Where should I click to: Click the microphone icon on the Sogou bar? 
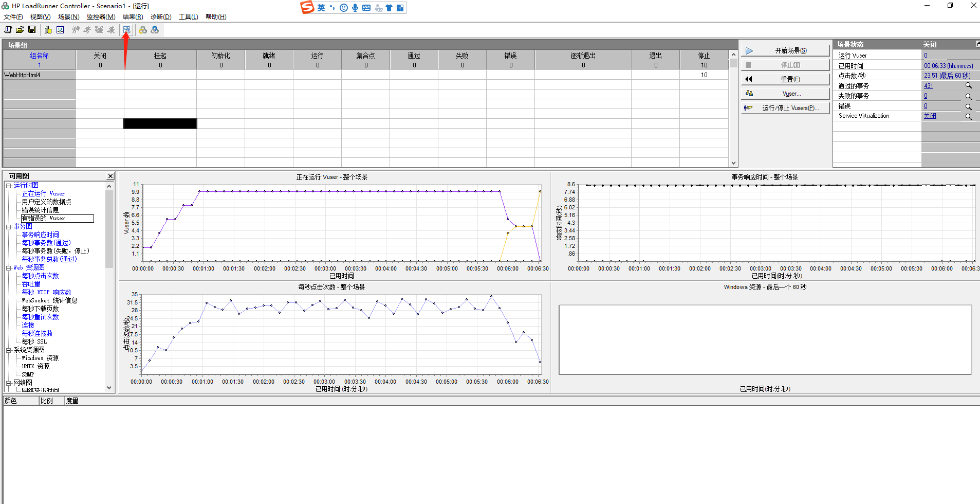tap(355, 7)
